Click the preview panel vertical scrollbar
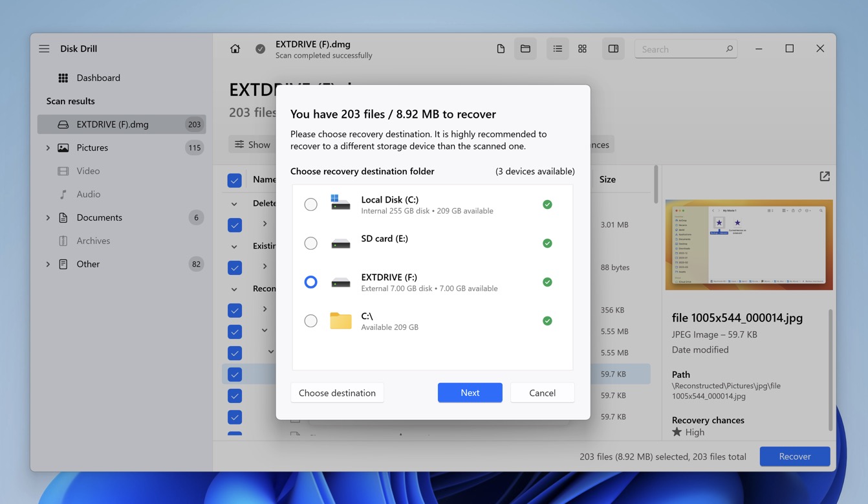868x504 pixels. click(830, 369)
